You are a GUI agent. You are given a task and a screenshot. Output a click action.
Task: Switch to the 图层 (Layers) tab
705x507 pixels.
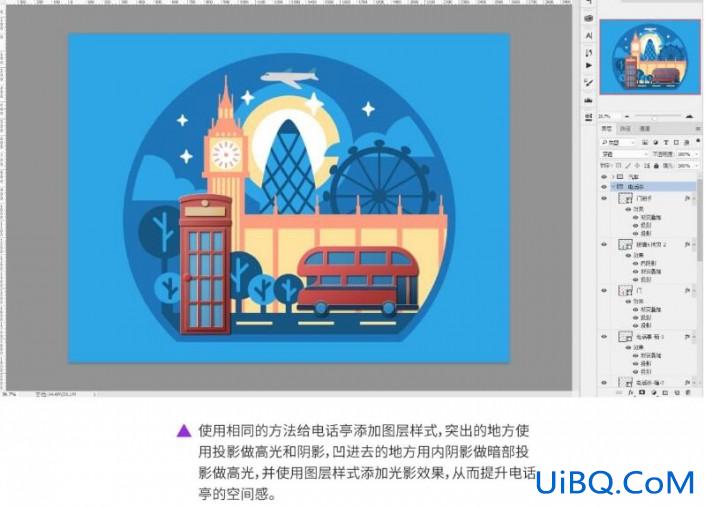point(607,129)
